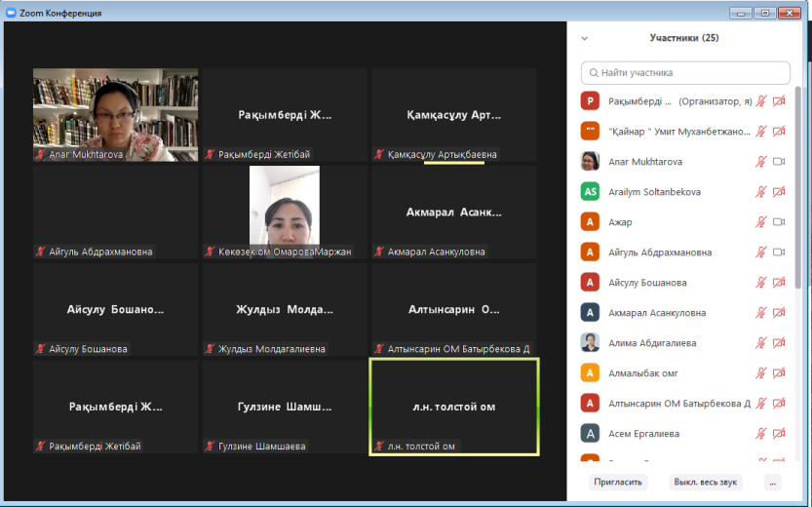The height and width of the screenshot is (507, 812).
Task: Click Айгуль Абдрахмановна's camera icon in list
Action: tap(779, 253)
